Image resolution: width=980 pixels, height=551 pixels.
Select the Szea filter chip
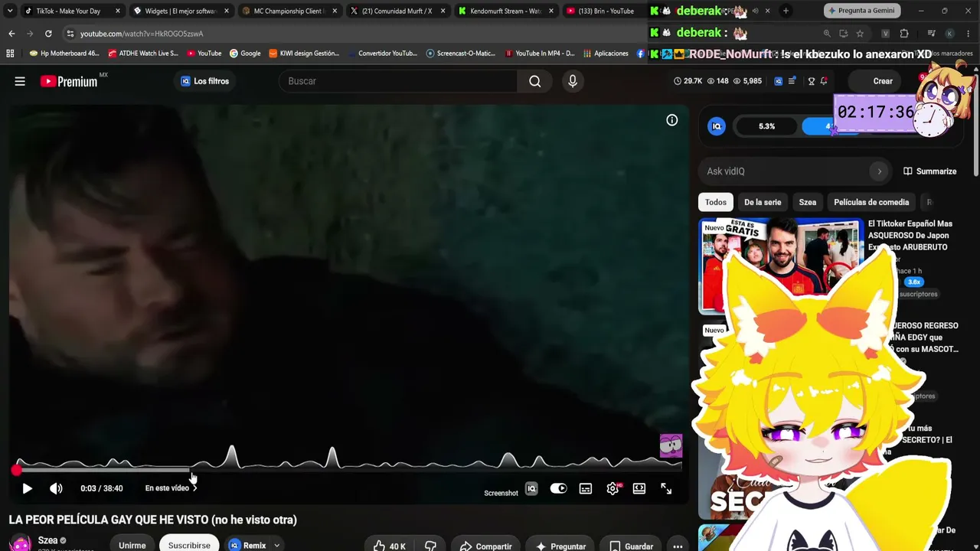click(x=808, y=202)
